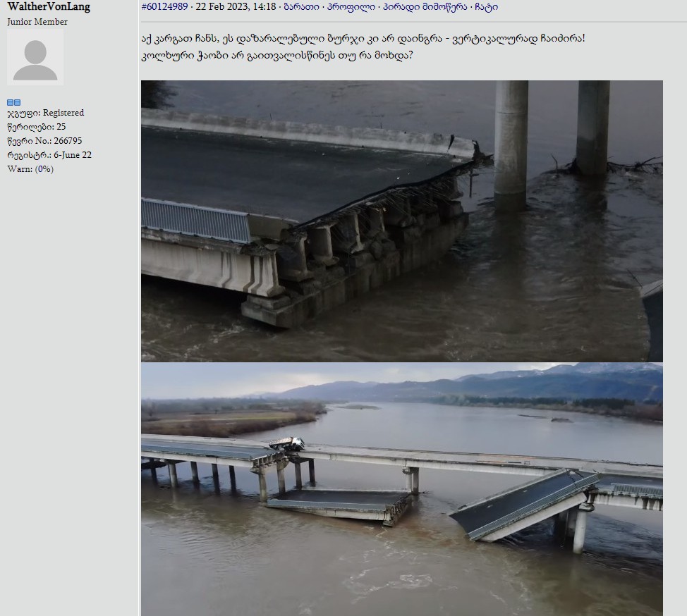Open the collapsed bridge close-up photo
The image size is (687, 616).
click(x=402, y=221)
